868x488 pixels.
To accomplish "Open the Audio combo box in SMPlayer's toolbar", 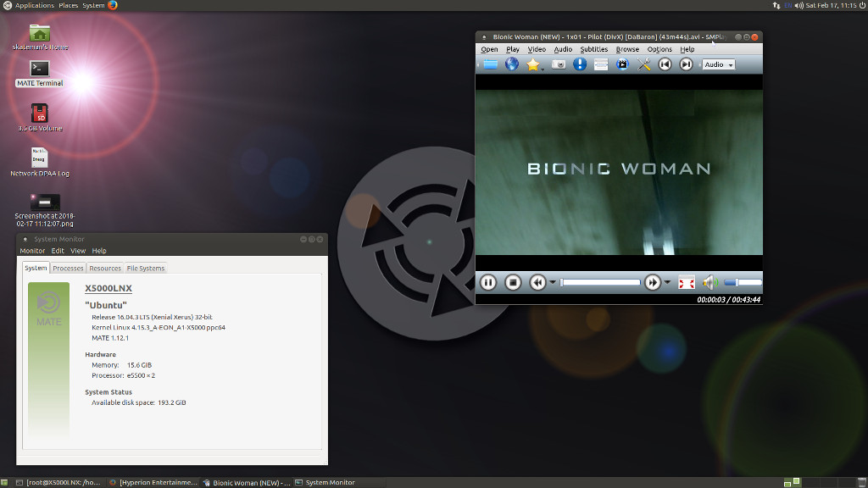I will point(719,64).
